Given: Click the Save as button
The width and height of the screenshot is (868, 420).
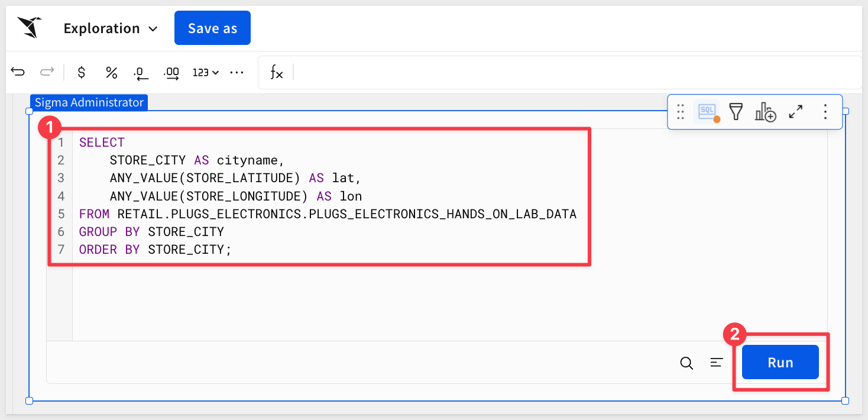Looking at the screenshot, I should [x=212, y=28].
